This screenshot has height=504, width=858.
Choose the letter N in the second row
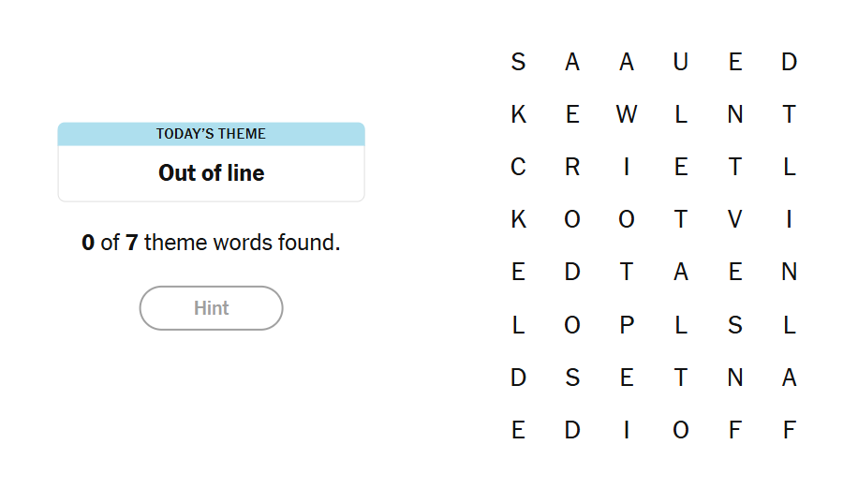click(735, 114)
